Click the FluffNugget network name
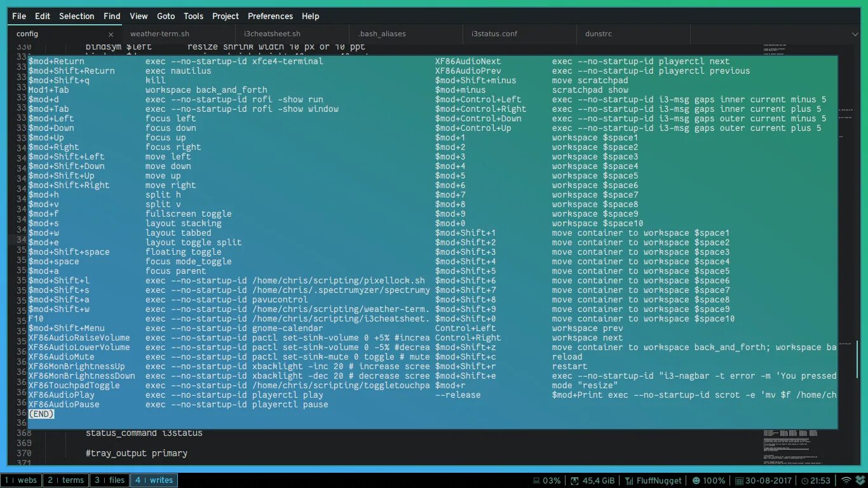868x488 pixels. pyautogui.click(x=659, y=480)
